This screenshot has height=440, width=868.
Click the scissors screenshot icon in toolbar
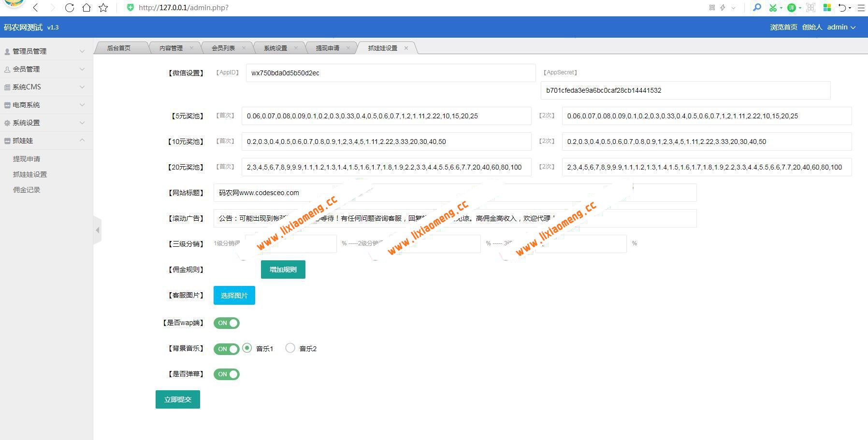pos(773,8)
